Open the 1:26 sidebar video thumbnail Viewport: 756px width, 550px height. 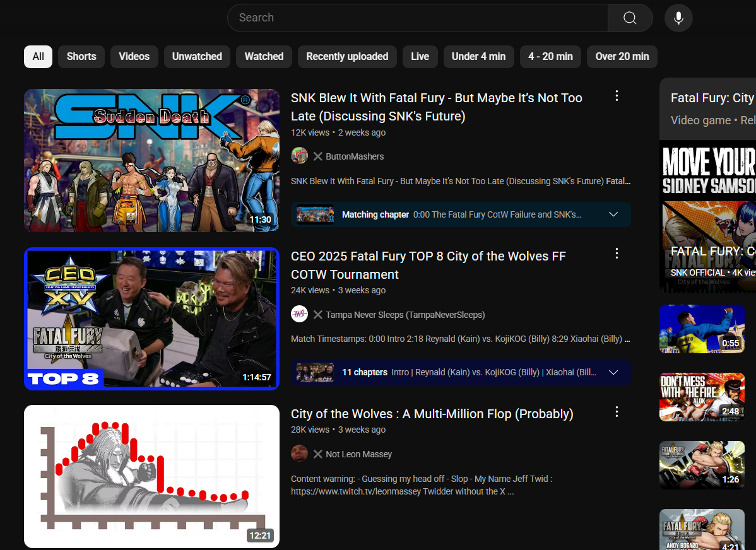pos(702,465)
